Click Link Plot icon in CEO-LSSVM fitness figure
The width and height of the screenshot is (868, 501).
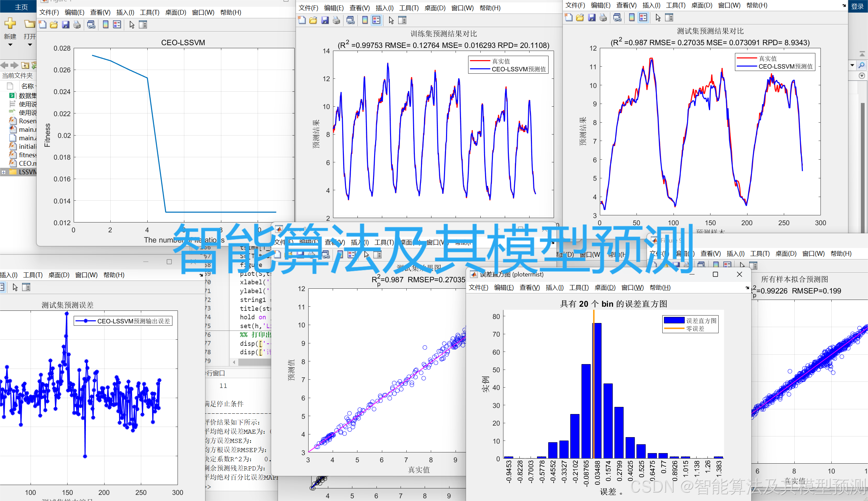(91, 25)
